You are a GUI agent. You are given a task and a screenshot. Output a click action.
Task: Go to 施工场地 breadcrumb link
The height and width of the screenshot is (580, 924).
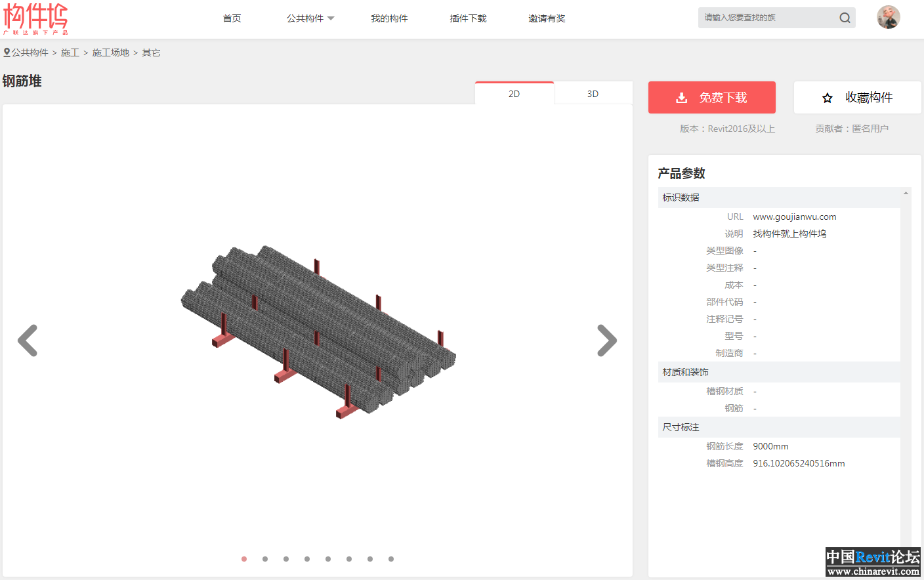[111, 52]
